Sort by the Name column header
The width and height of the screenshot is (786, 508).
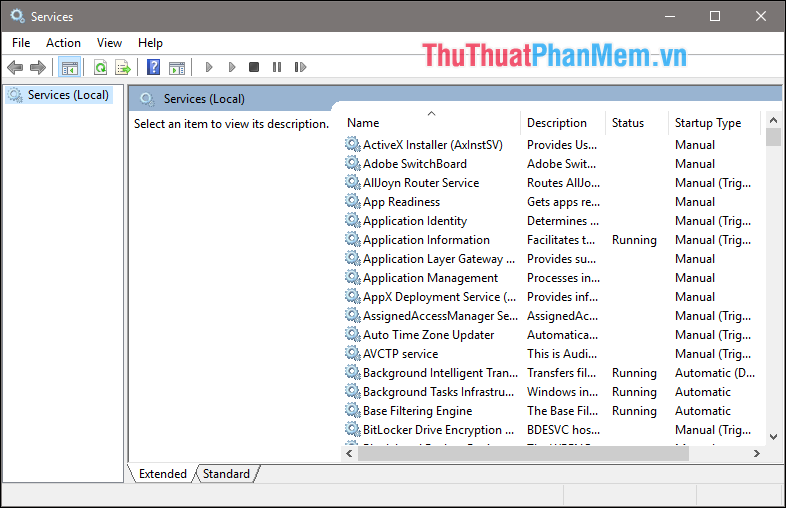click(432, 123)
